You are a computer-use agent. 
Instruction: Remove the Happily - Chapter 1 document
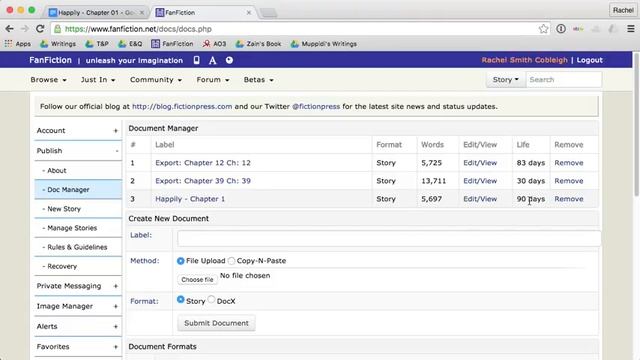click(569, 199)
